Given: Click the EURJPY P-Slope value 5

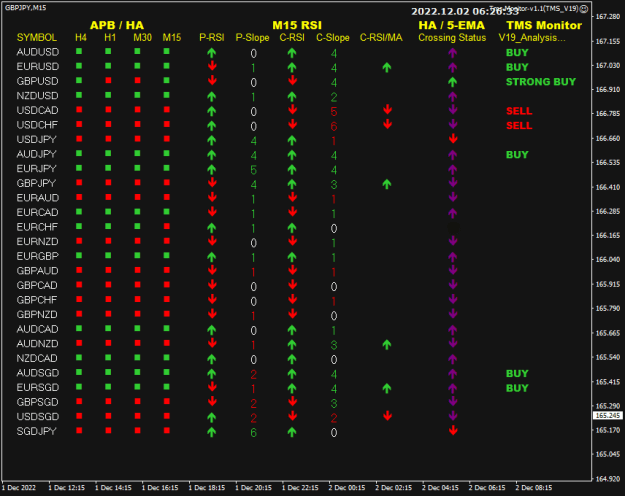Looking at the screenshot, I should (x=254, y=170).
